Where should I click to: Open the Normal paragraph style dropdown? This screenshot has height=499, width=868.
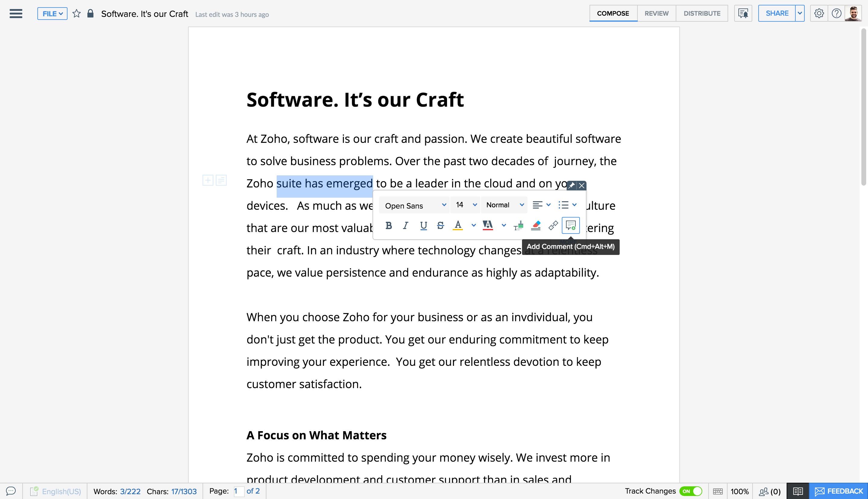click(x=505, y=205)
